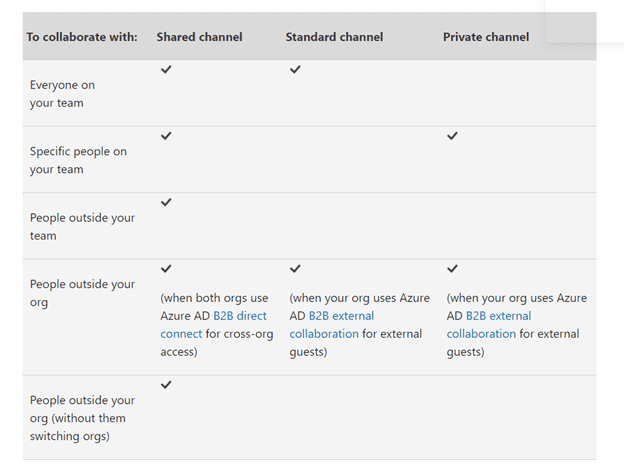The image size is (624, 467).
Task: Click Shared channel checkmark for Specific people row
Action: coord(166,135)
